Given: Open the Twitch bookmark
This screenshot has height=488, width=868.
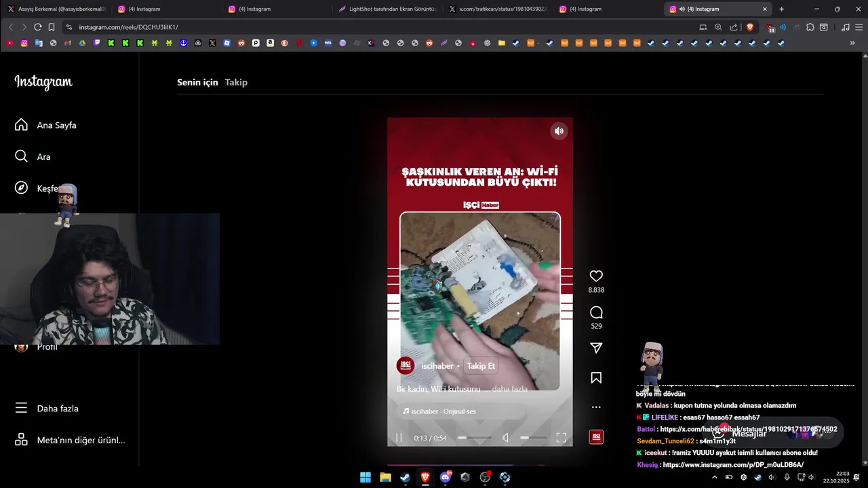Looking at the screenshot, I should tap(97, 43).
